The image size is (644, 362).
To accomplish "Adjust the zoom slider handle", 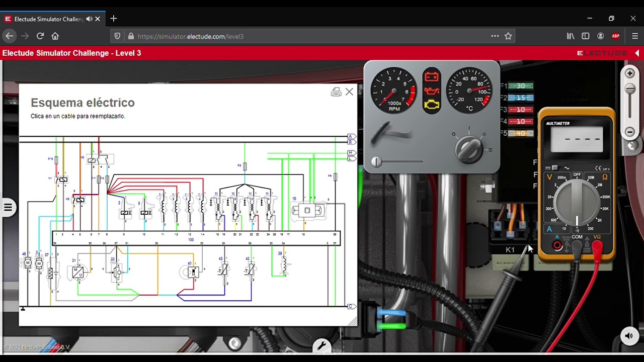I will click(629, 89).
